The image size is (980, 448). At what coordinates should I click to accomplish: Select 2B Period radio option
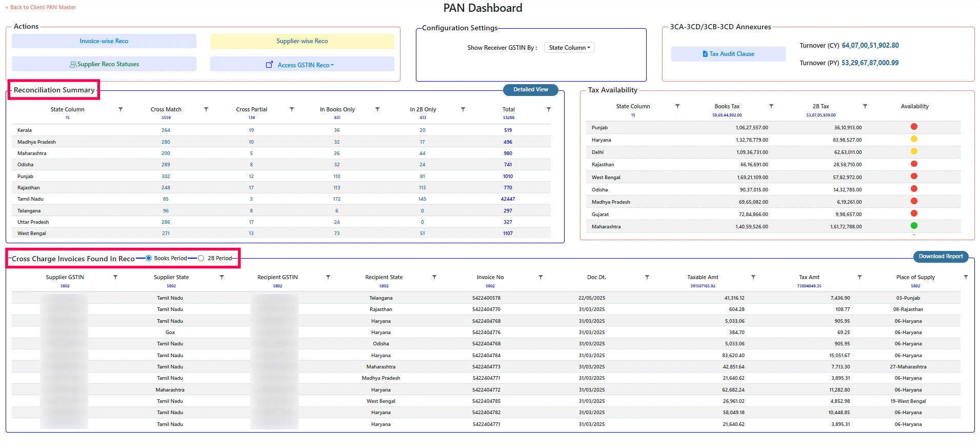(201, 258)
